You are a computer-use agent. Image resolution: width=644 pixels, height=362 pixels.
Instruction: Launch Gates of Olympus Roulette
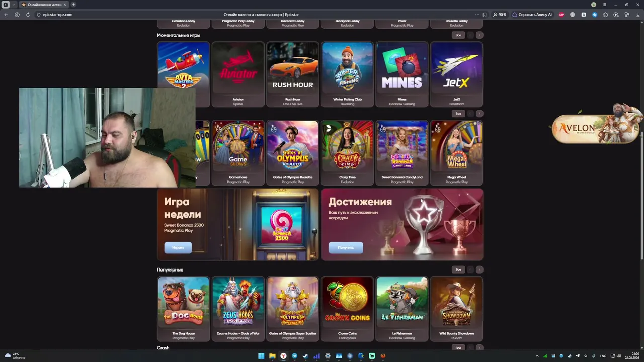click(293, 153)
